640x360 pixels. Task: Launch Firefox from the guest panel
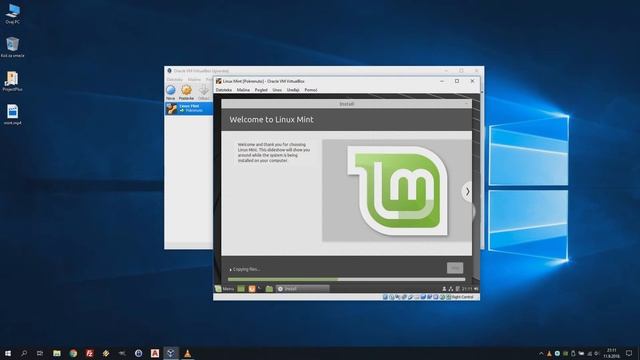pyautogui.click(x=252, y=289)
